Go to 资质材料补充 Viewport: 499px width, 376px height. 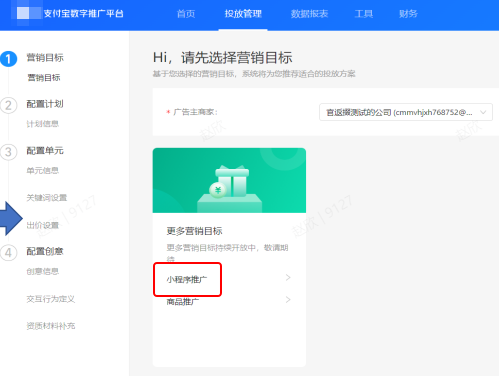(x=51, y=326)
